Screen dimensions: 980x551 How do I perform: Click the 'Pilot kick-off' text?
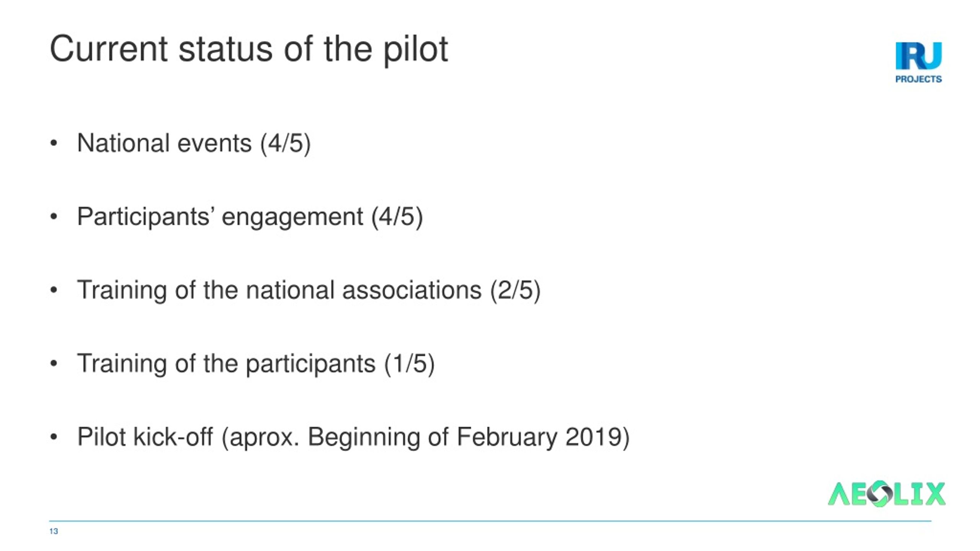pos(145,437)
